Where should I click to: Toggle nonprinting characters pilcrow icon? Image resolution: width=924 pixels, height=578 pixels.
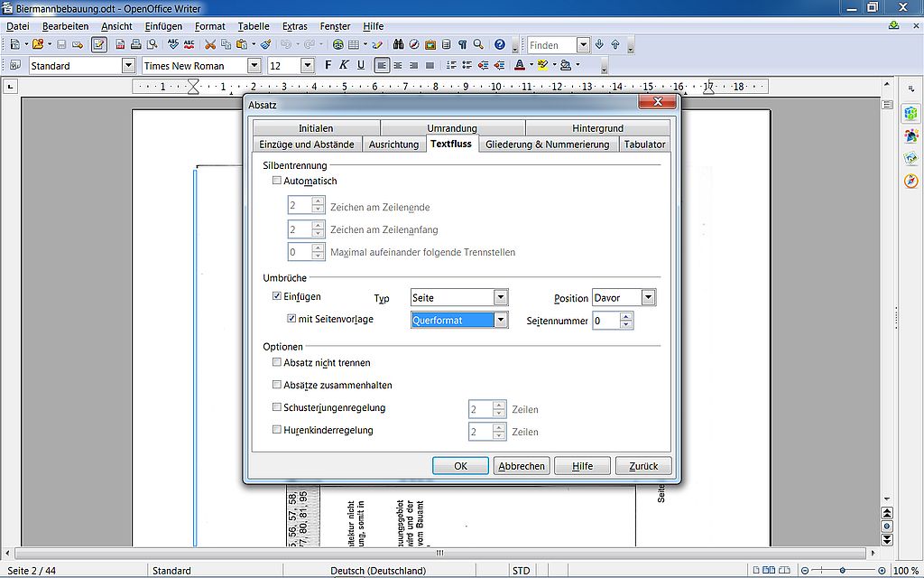point(462,44)
